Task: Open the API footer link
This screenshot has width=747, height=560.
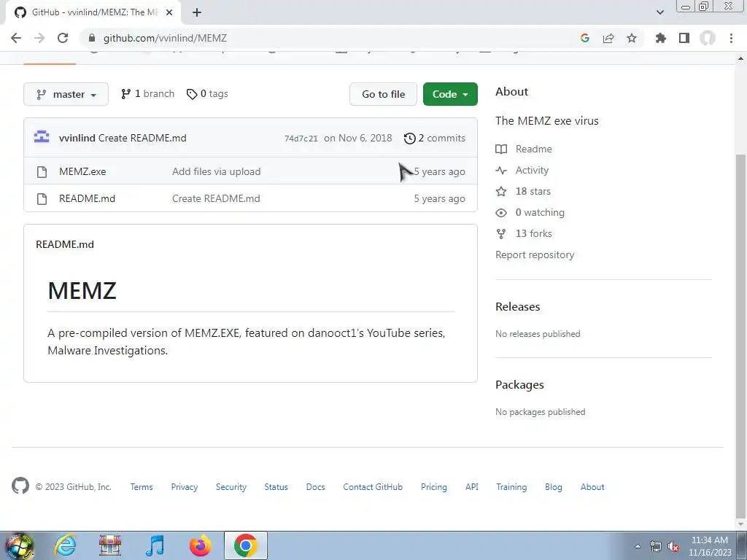Action: 472,487
